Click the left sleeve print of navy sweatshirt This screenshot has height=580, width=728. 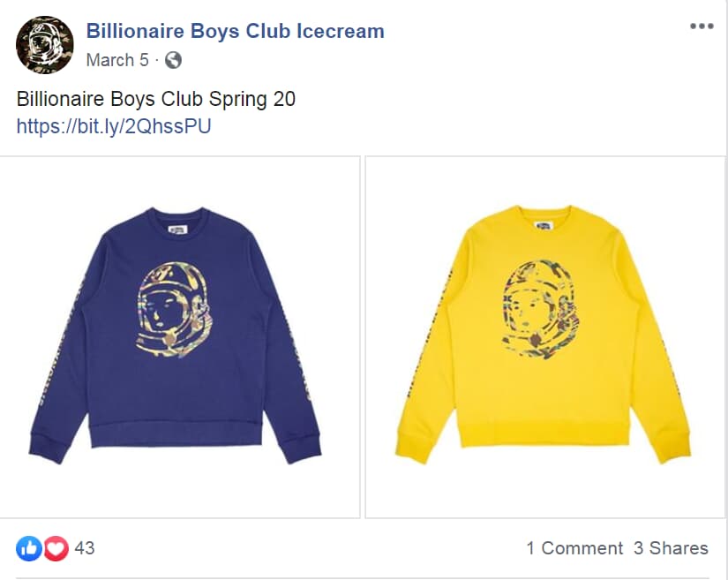tap(62, 343)
